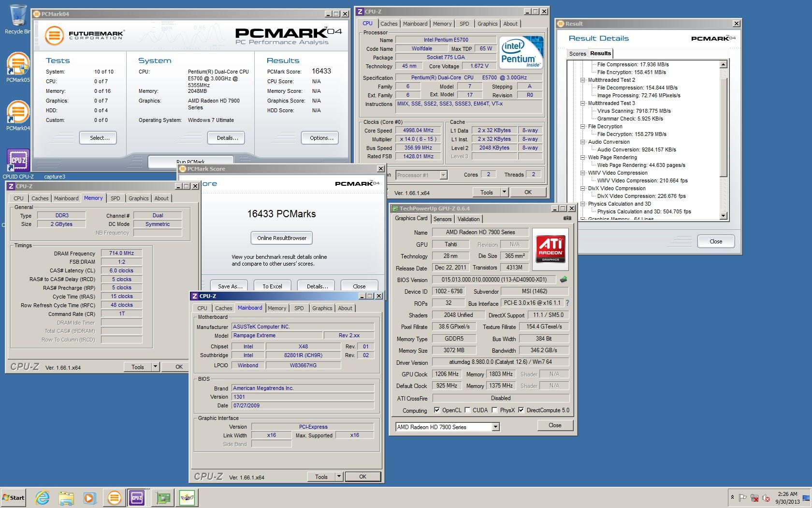Collapse the Web Page Rendering node
Image resolution: width=812 pixels, height=508 pixels.
pos(583,157)
